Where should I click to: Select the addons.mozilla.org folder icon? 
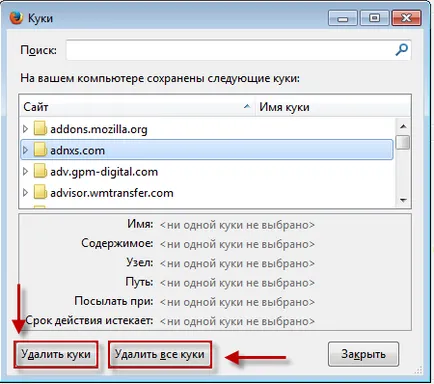(40, 129)
